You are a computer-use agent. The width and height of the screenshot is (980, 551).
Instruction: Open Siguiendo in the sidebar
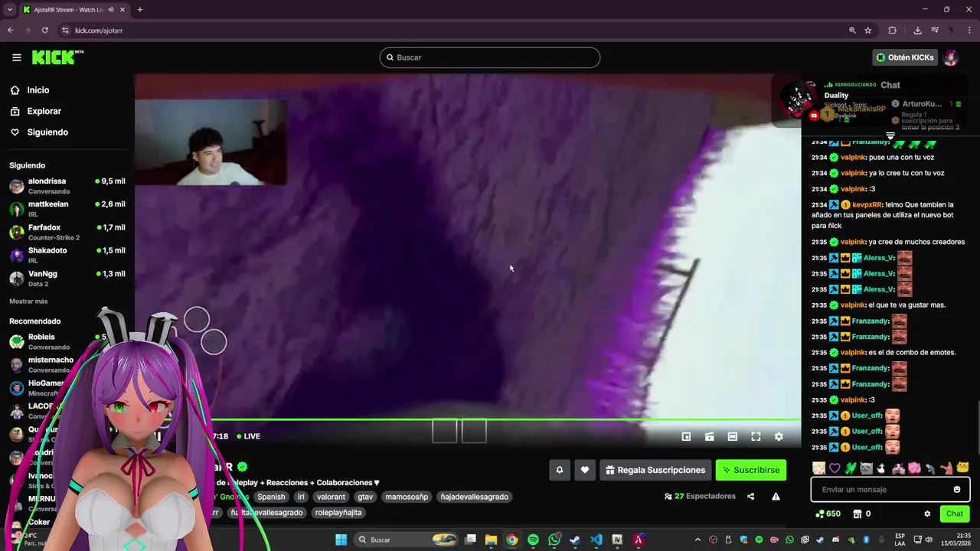pyautogui.click(x=47, y=132)
